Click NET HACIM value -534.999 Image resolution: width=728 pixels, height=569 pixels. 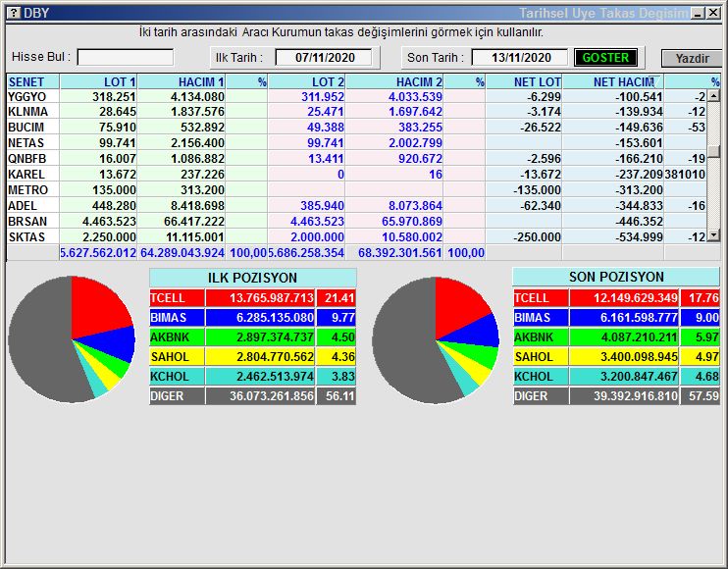coord(639,237)
